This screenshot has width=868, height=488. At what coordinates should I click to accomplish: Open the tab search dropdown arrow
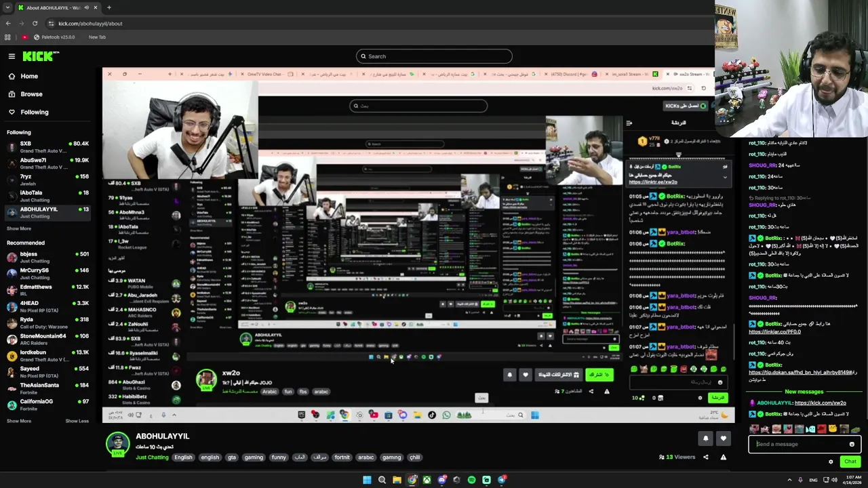click(7, 7)
